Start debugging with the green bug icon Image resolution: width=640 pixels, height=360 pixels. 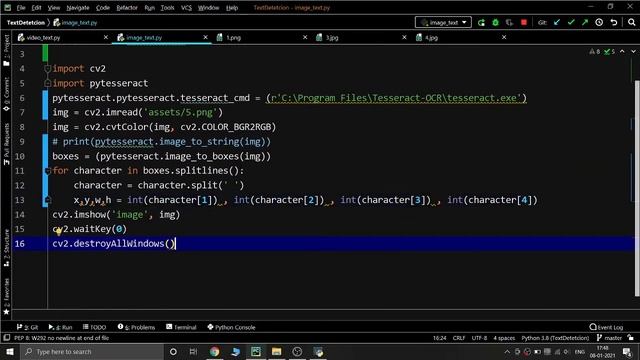(496, 22)
